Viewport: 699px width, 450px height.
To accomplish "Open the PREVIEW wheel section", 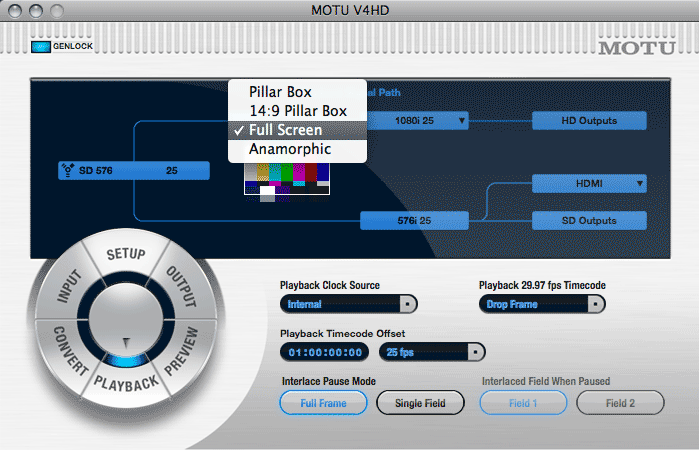I will point(181,352).
